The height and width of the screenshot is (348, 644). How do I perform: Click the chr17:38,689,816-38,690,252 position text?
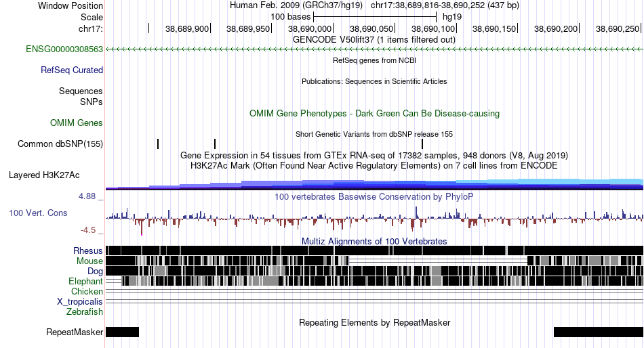445,5
